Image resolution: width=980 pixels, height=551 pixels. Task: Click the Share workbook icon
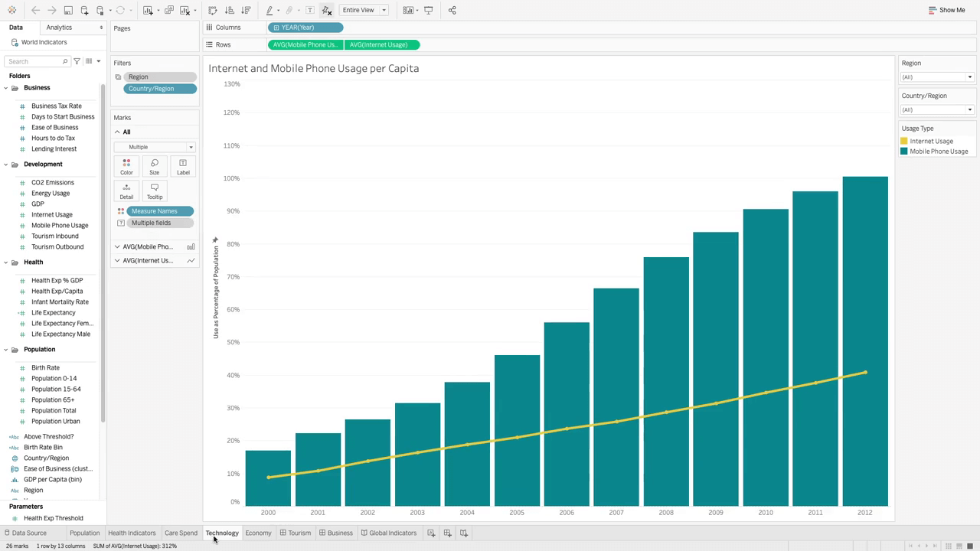pyautogui.click(x=452, y=10)
